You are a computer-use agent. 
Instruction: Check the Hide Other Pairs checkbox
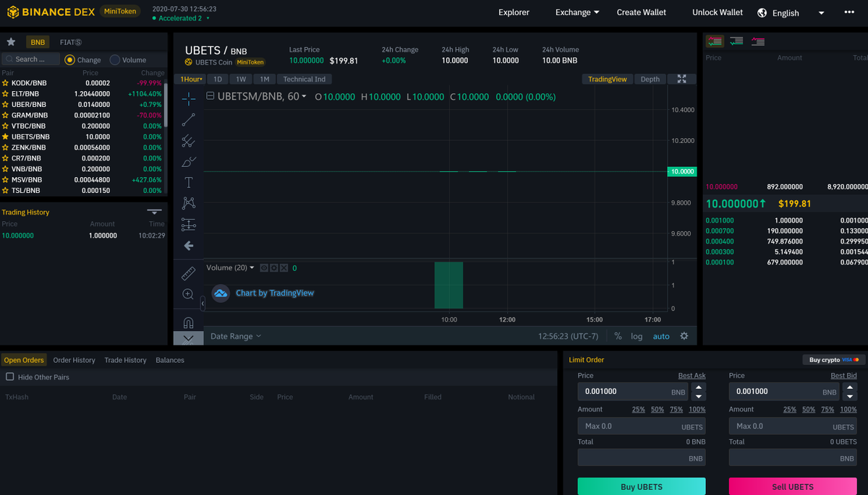[9, 376]
